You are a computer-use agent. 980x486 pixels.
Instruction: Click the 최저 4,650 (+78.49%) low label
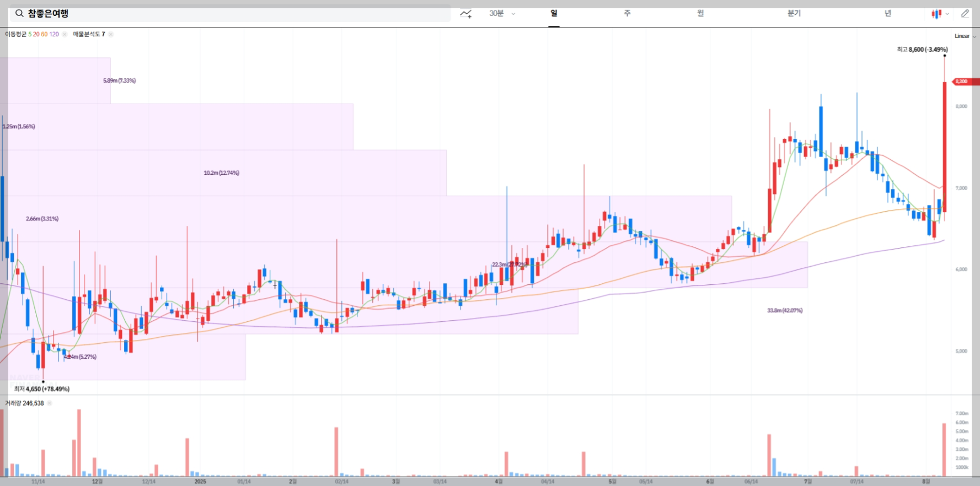[x=42, y=389]
